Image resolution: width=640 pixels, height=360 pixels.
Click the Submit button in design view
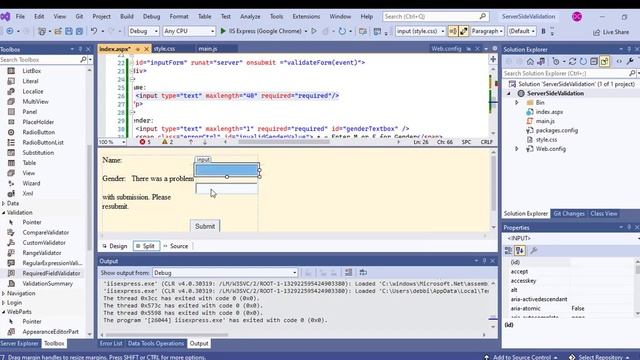205,226
